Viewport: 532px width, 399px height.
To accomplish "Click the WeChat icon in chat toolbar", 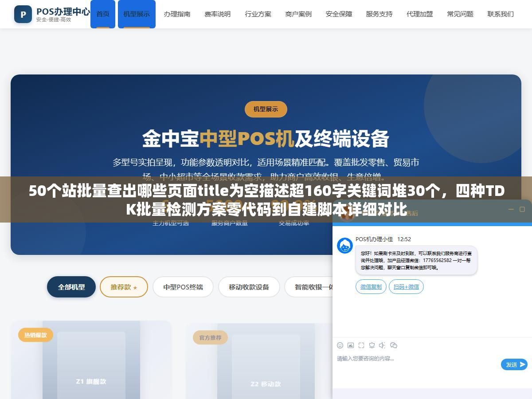I will click(393, 345).
